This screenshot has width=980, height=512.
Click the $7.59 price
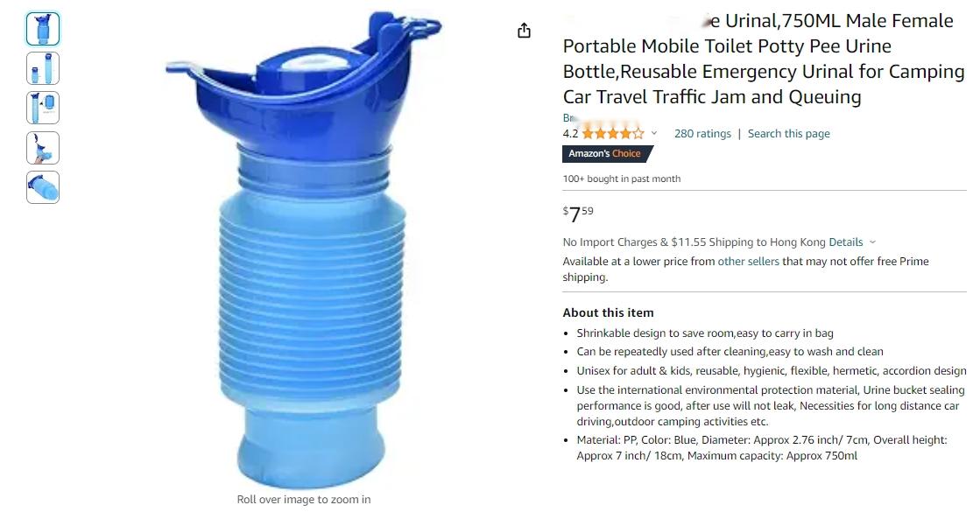tap(578, 214)
